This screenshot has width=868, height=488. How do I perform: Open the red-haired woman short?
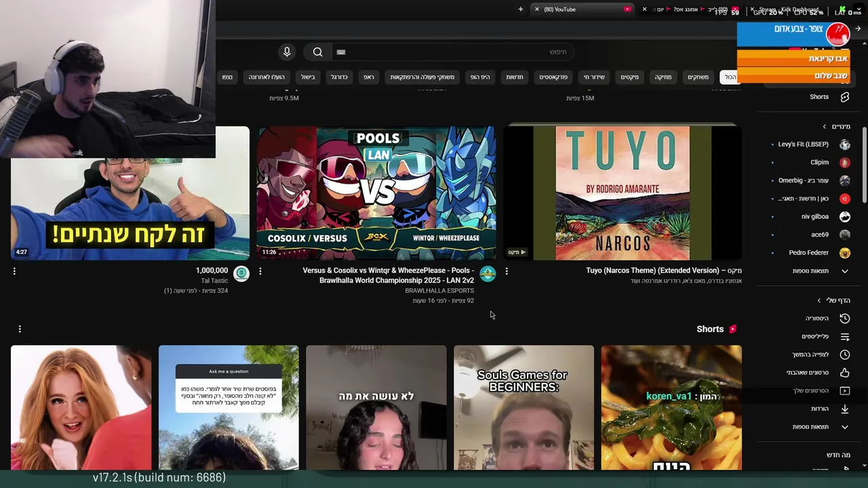point(81,407)
